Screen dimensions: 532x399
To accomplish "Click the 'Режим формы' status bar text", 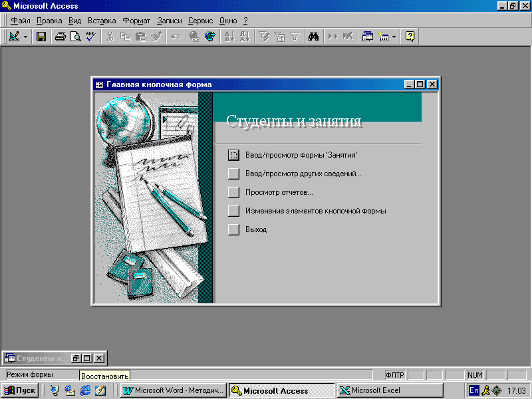I will [30, 374].
